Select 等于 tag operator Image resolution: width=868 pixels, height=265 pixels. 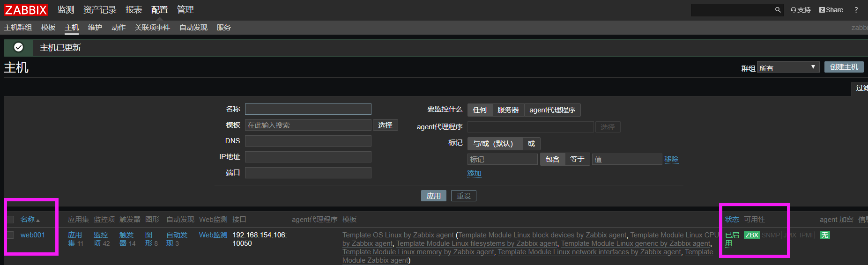(x=577, y=159)
